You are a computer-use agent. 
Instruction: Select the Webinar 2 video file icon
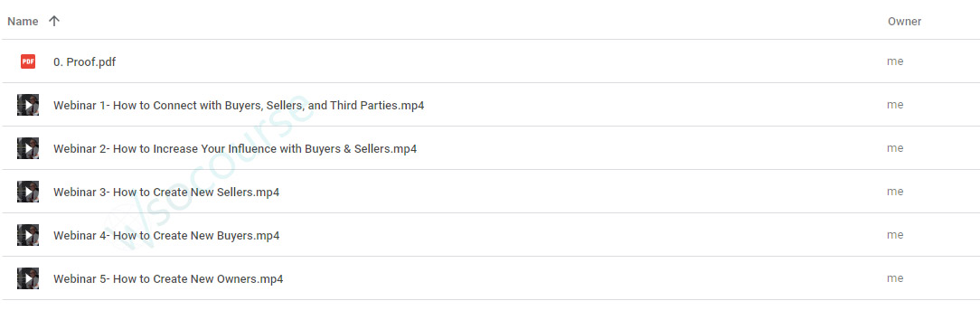point(28,148)
